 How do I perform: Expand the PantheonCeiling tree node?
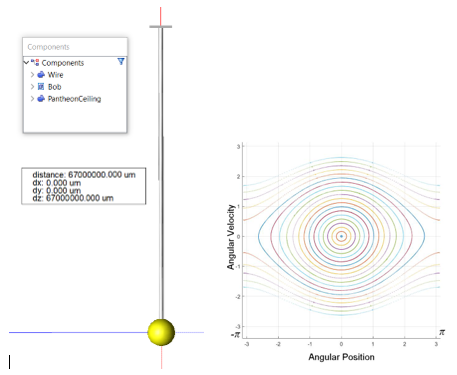(x=32, y=99)
